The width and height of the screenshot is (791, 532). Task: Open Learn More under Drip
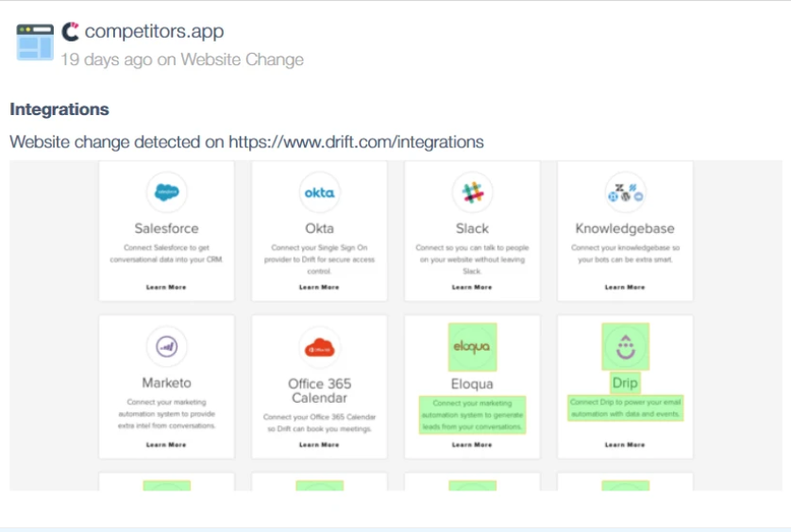click(x=625, y=445)
